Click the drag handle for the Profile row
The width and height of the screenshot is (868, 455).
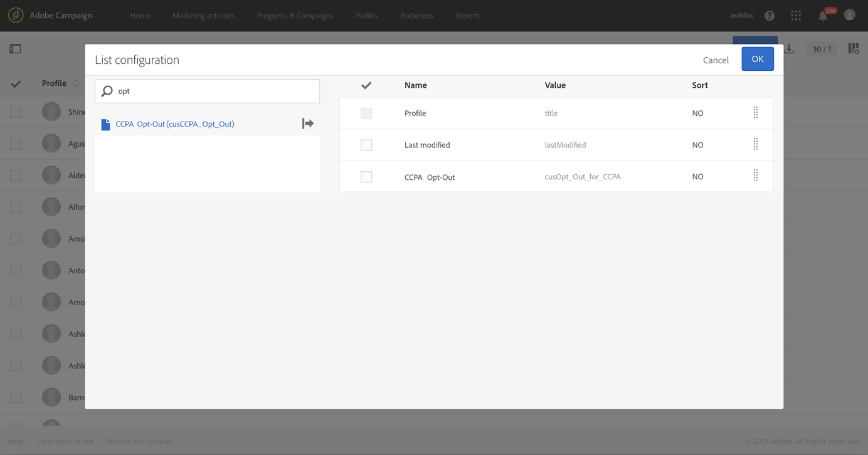coord(755,113)
